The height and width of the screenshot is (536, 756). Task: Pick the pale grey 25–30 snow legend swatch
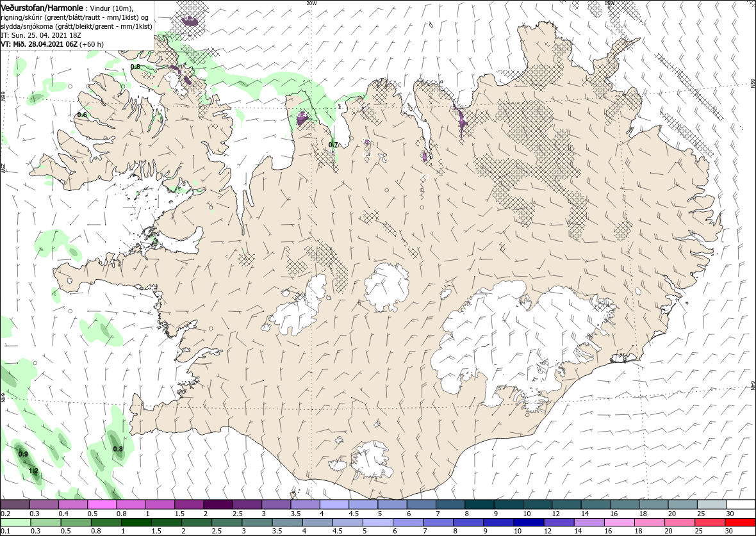pyautogui.click(x=711, y=505)
